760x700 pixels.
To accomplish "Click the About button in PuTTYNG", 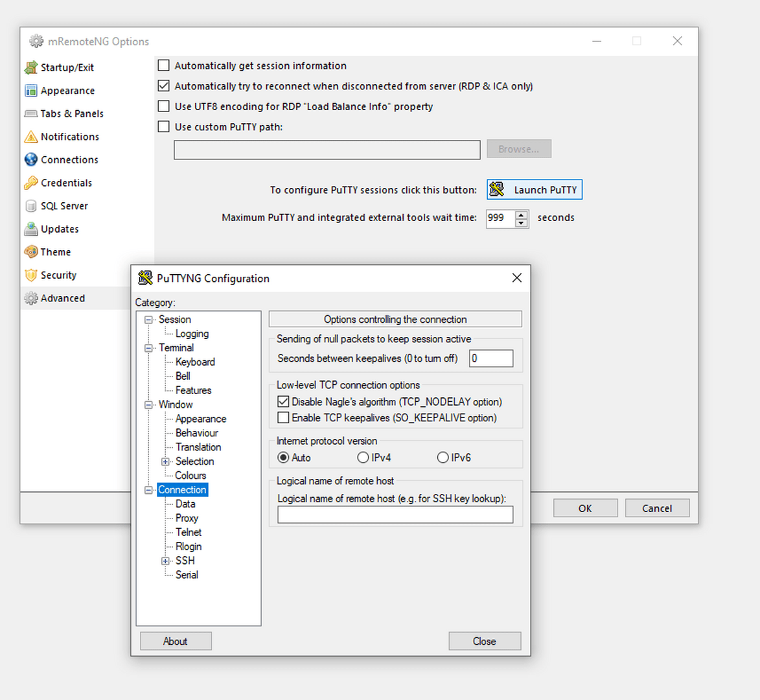I will (176, 641).
